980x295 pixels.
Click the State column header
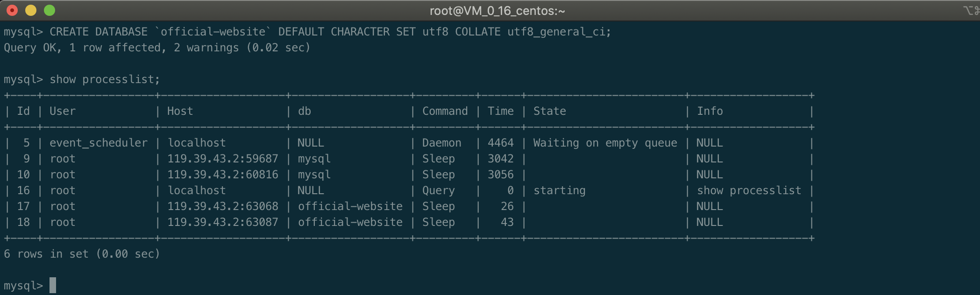pos(550,111)
